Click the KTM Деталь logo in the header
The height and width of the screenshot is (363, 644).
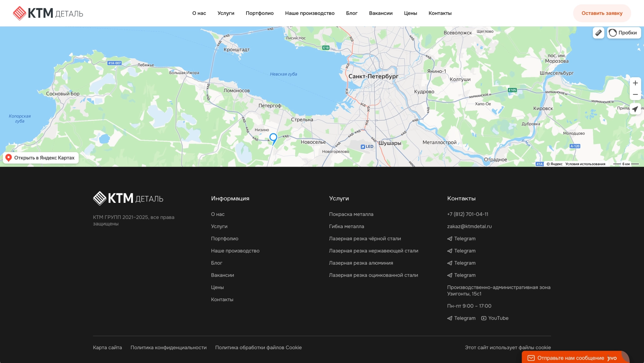click(x=48, y=13)
